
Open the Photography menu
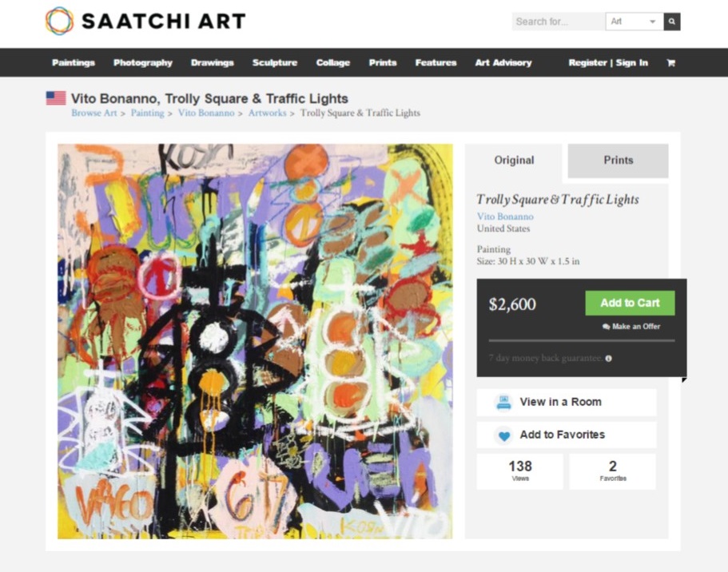[143, 62]
